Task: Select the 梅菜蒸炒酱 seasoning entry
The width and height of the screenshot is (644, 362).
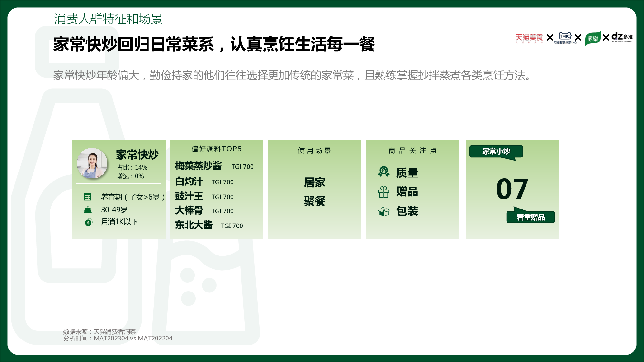Action: 198,166
